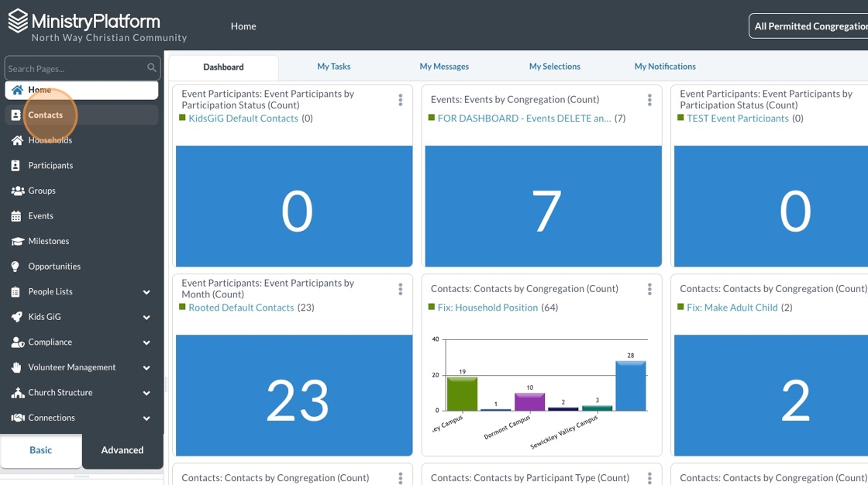868x485 pixels.
Task: Open the Households page label
Action: click(x=50, y=140)
